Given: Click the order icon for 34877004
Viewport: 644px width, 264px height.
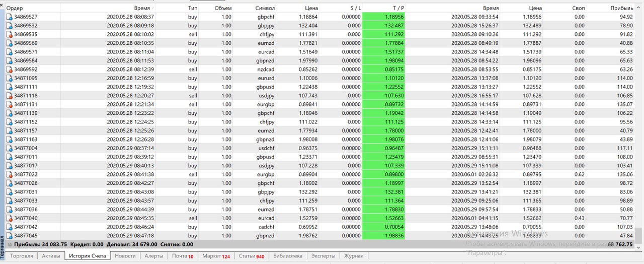Looking at the screenshot, I should (9, 148).
